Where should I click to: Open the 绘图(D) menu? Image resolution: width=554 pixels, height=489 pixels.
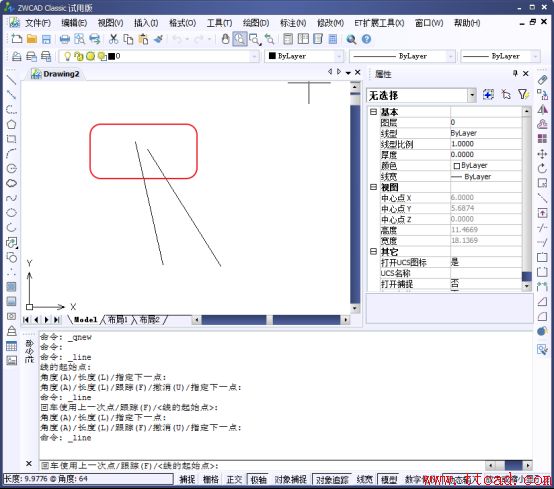(256, 23)
